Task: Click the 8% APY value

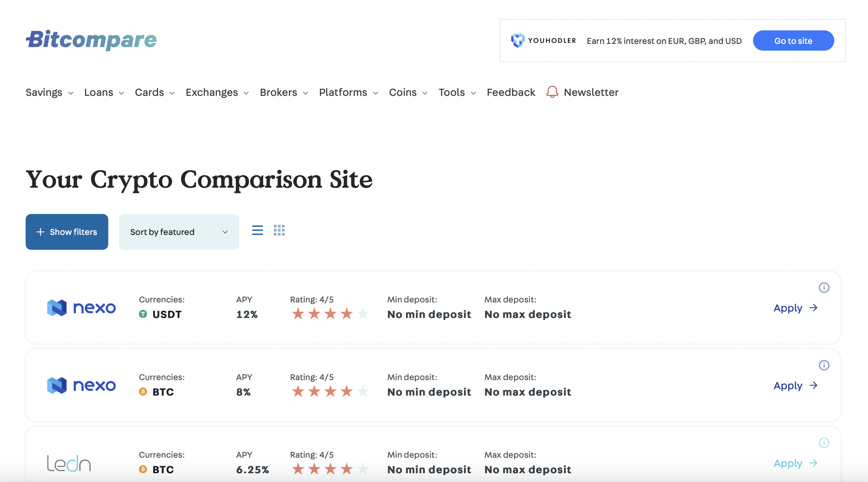Action: (243, 392)
